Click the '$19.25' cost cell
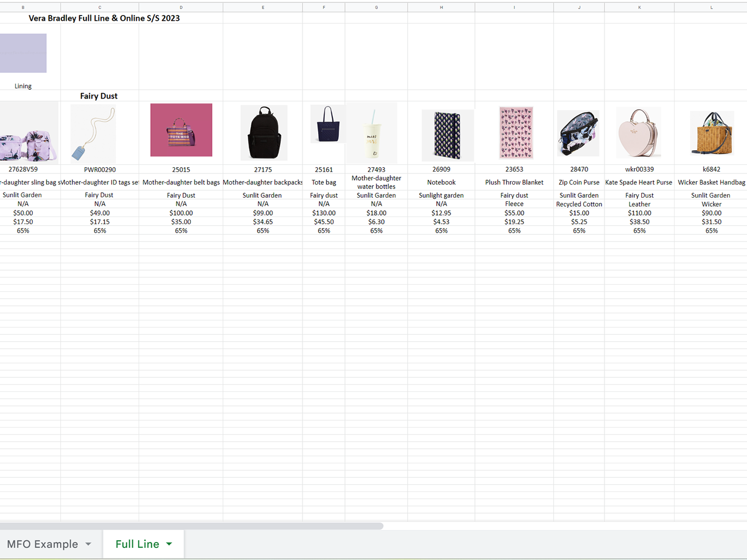This screenshot has height=560, width=747. [514, 222]
